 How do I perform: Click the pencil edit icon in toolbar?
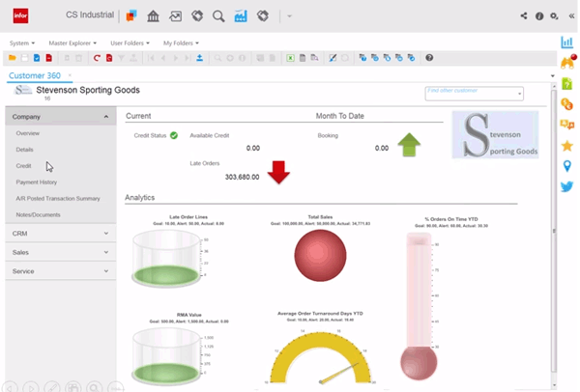[x=333, y=58]
